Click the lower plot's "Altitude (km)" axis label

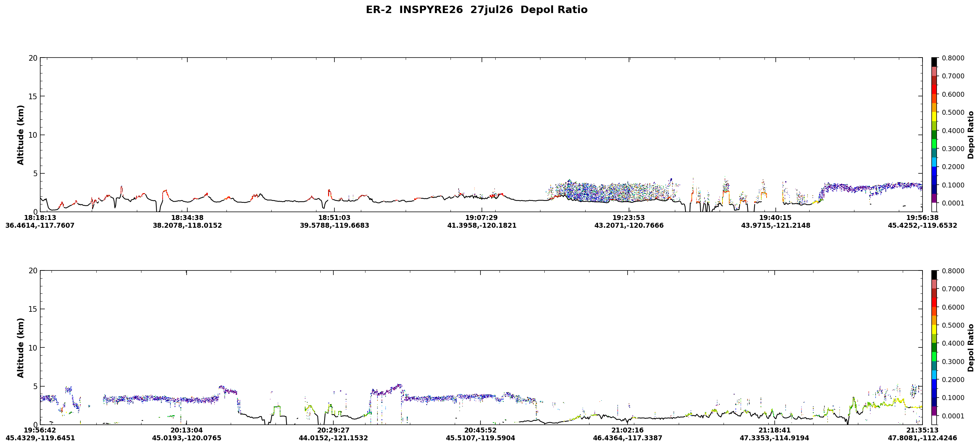(x=20, y=348)
